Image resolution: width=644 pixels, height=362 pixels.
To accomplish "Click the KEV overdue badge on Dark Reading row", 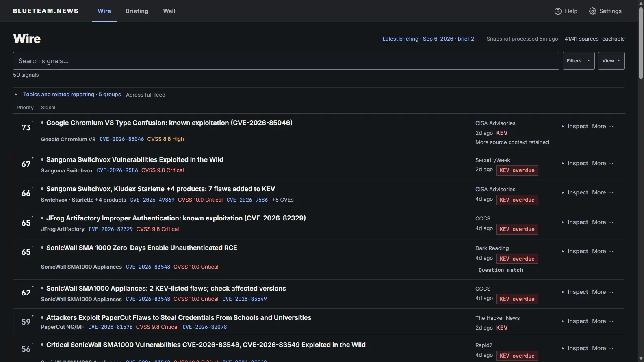I will (517, 259).
